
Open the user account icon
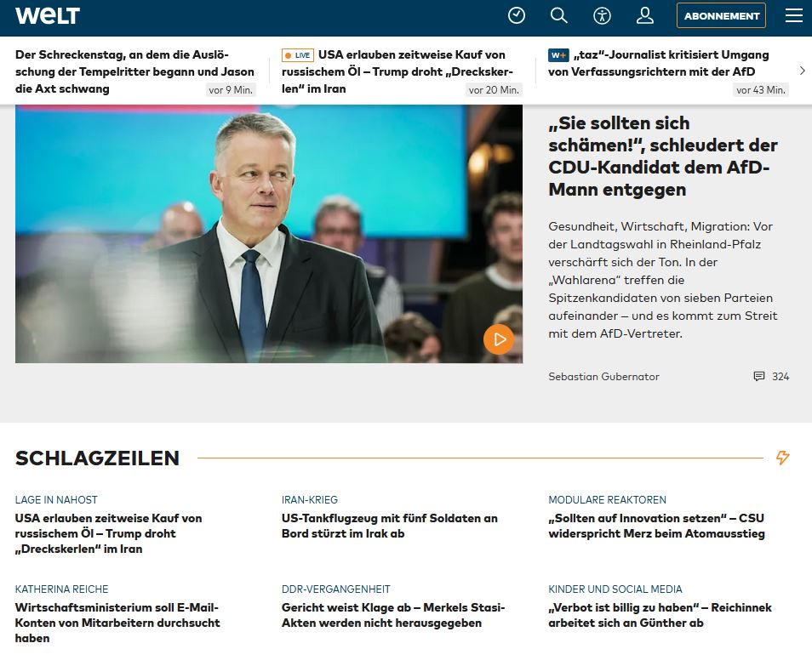[x=645, y=15]
